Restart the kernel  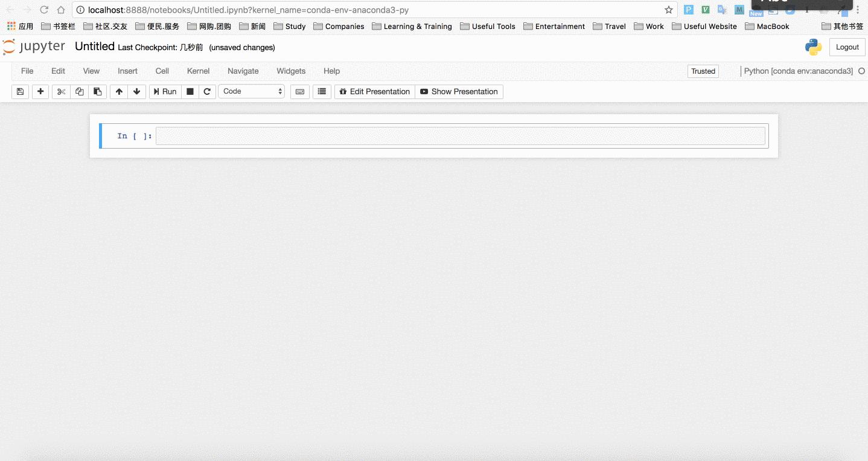click(x=207, y=91)
